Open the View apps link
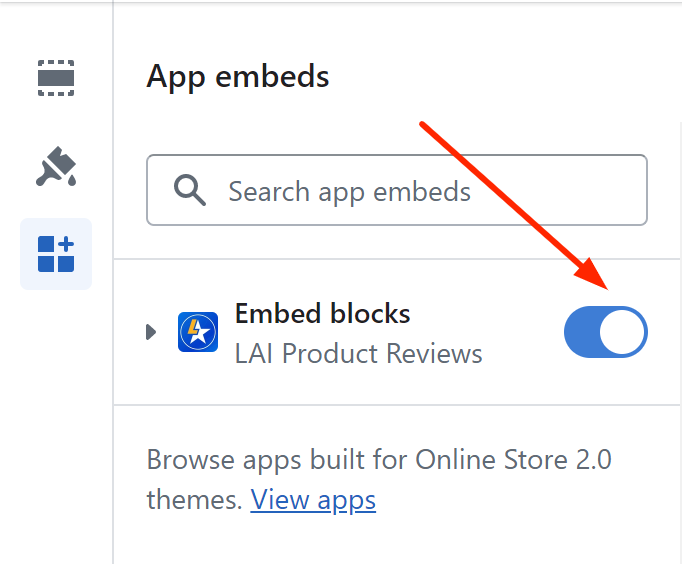 click(313, 500)
